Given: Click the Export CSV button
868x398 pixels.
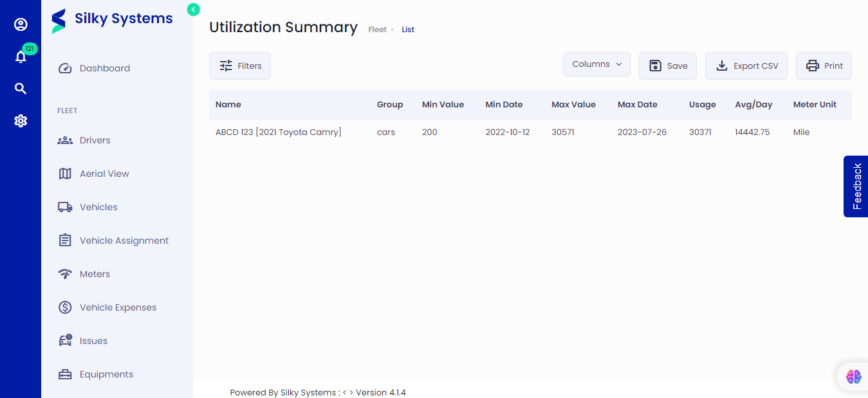Looking at the screenshot, I should (x=746, y=66).
